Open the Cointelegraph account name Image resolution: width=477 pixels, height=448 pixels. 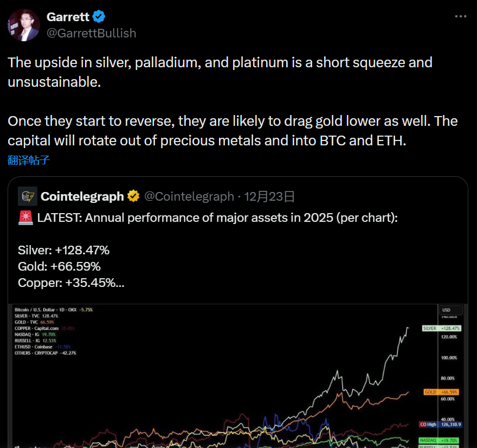click(x=82, y=196)
